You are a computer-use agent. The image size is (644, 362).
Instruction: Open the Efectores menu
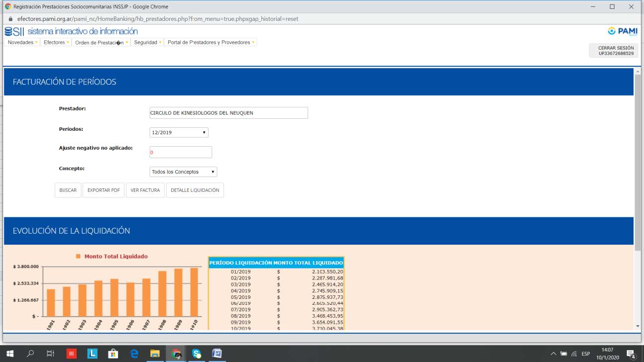pyautogui.click(x=56, y=42)
